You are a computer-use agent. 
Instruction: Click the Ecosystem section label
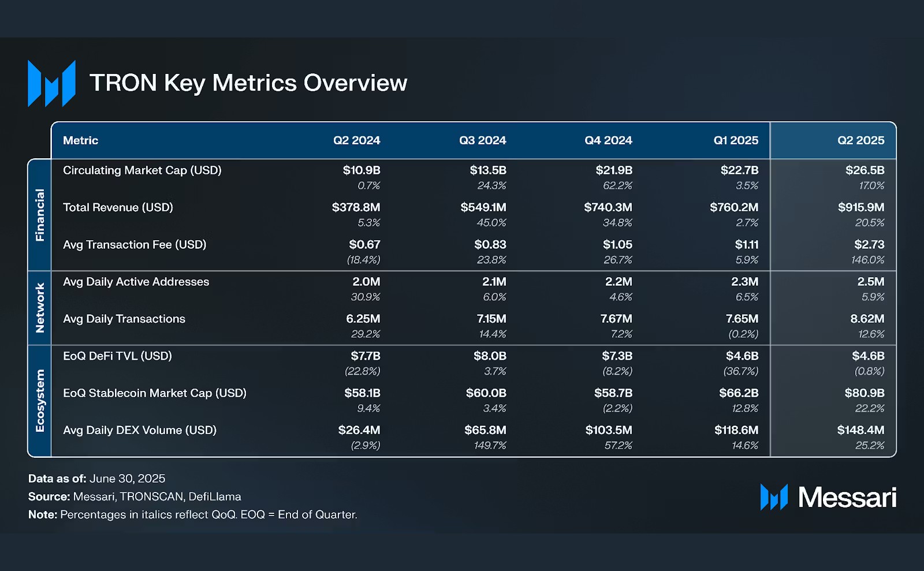[40, 401]
